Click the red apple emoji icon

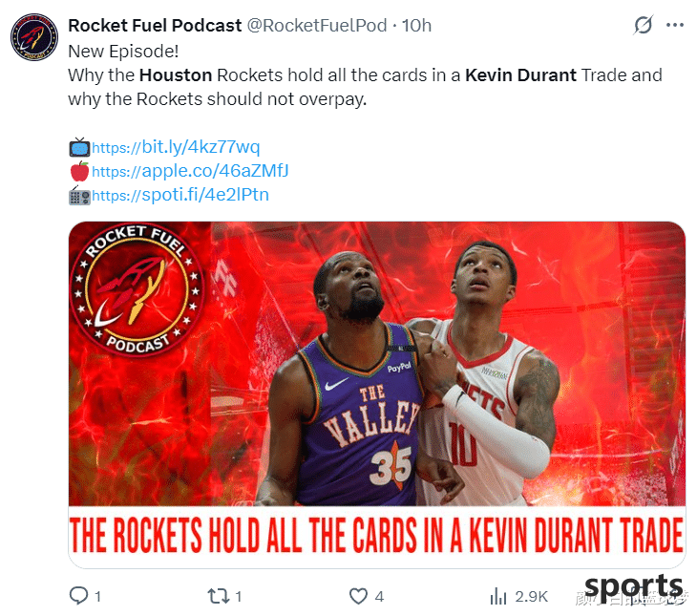click(79, 171)
